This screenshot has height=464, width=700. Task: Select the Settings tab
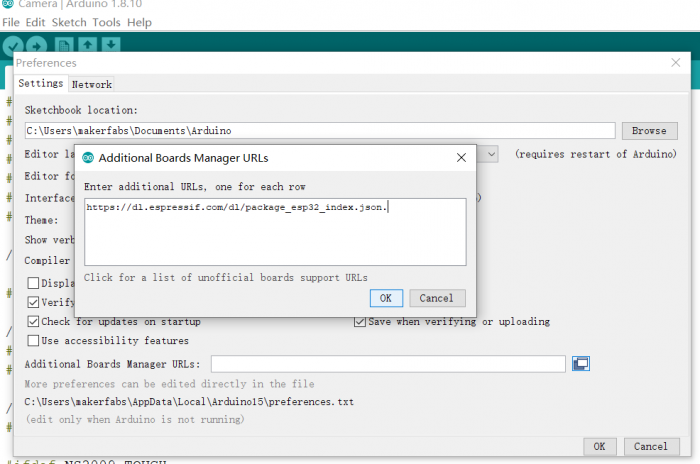coord(41,84)
